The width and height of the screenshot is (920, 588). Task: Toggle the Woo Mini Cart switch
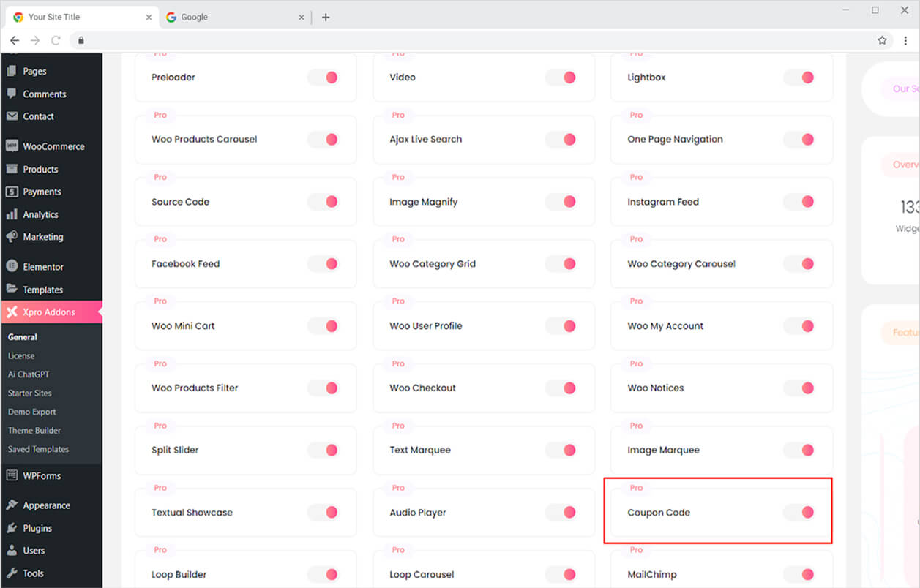[x=323, y=326]
